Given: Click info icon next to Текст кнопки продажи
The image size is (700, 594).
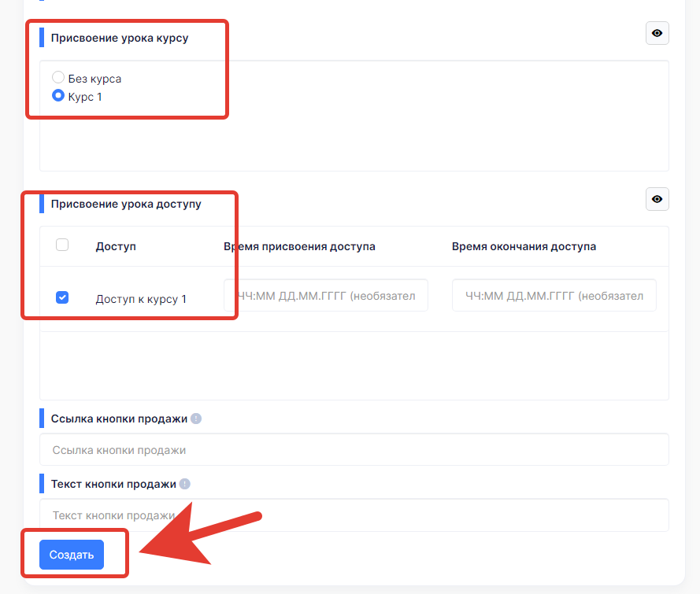Looking at the screenshot, I should (185, 484).
